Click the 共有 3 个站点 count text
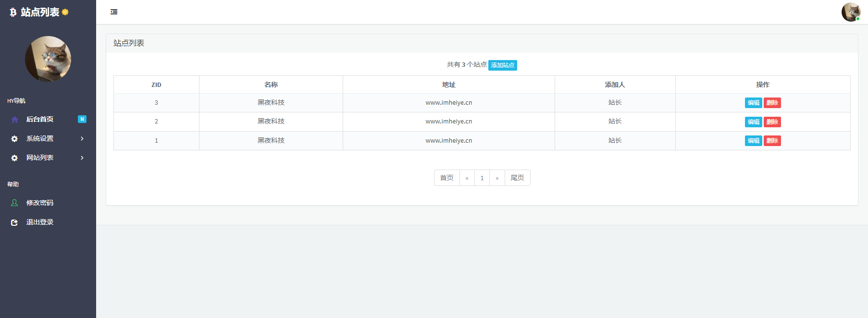 tap(467, 64)
